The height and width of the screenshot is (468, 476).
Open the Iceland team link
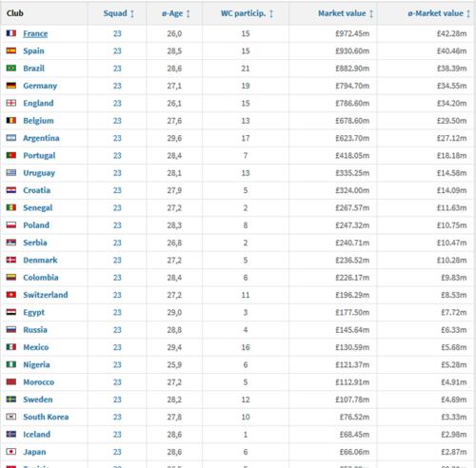[x=37, y=435]
